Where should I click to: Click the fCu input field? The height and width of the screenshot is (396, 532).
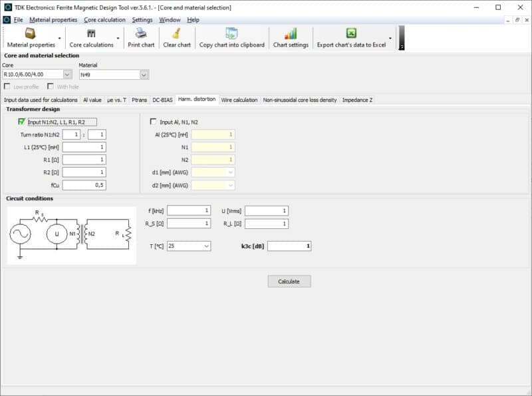[84, 185]
